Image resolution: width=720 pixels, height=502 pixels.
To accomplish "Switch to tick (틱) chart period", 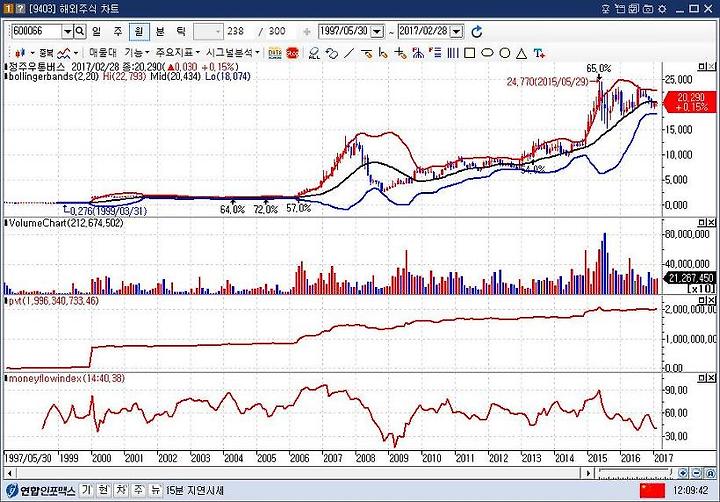I will tap(181, 31).
